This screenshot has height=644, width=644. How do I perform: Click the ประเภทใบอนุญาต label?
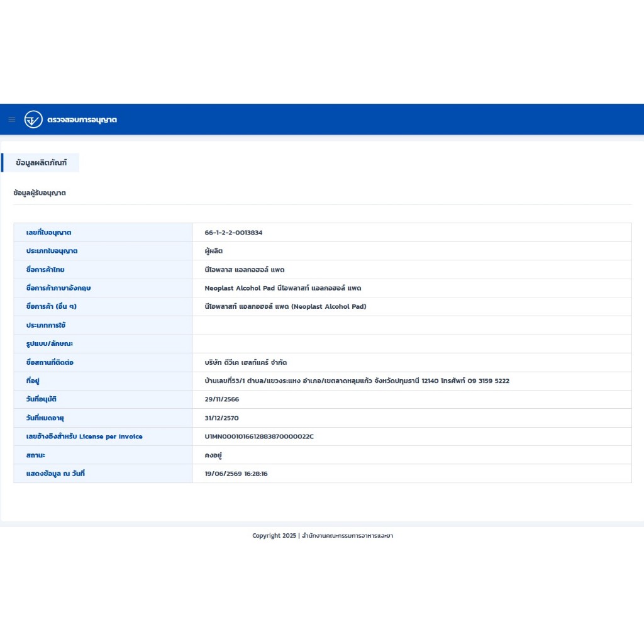[52, 251]
